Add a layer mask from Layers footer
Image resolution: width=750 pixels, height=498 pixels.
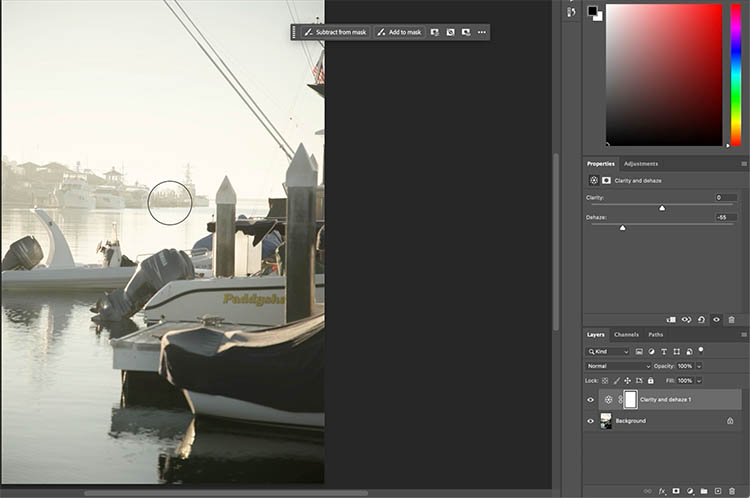coord(676,491)
